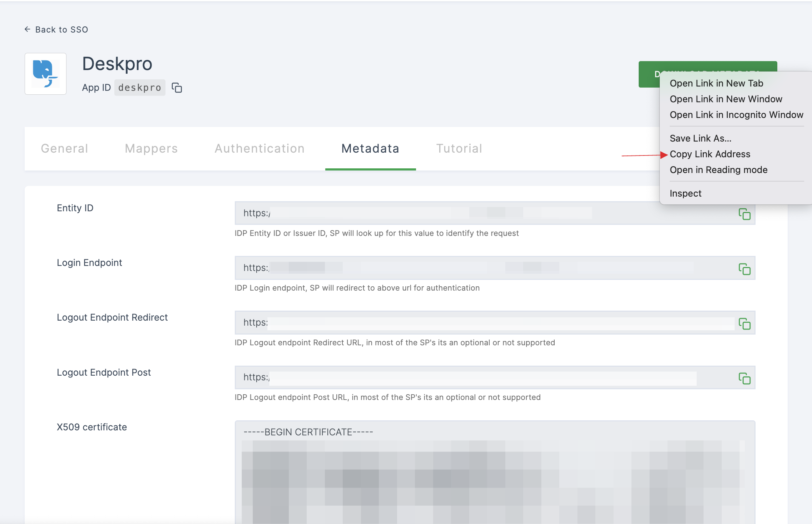Copy the Logout Endpoint Redirect URL
812x524 pixels.
click(x=744, y=323)
